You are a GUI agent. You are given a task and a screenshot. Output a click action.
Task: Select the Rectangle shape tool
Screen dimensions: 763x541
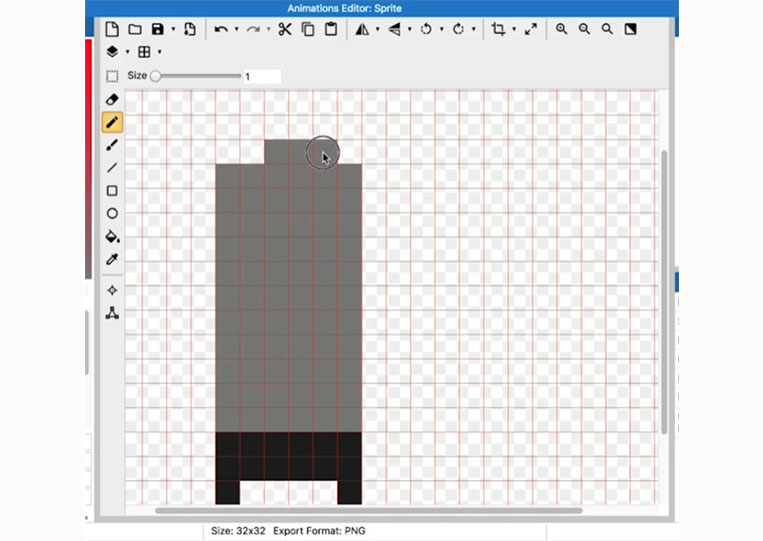112,191
